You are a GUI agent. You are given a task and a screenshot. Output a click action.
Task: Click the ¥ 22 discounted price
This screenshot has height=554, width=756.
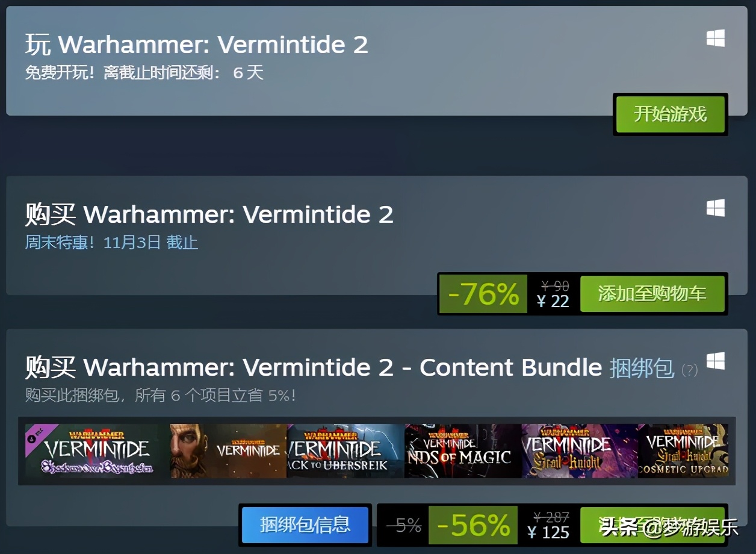[553, 302]
